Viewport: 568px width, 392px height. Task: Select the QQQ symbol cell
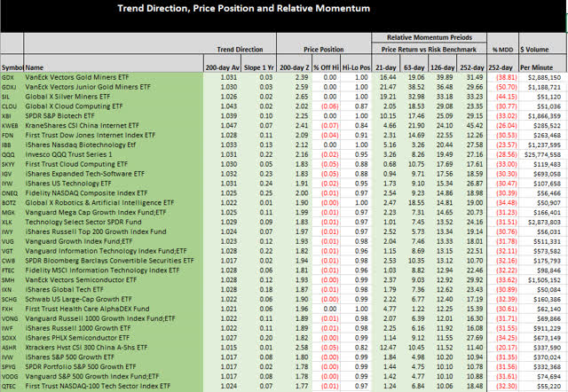pos(12,153)
